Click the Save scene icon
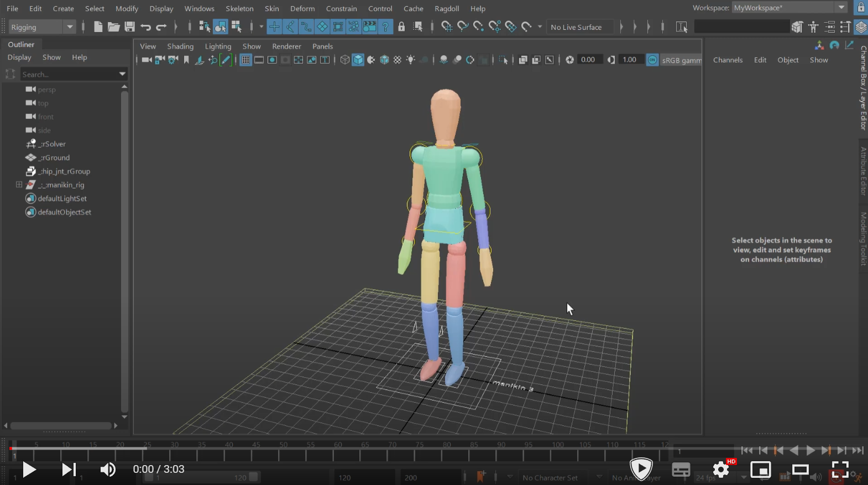Viewport: 868px width, 485px height. [129, 27]
